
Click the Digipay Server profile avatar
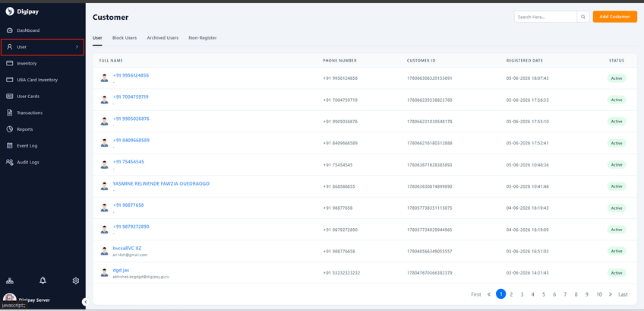click(9, 299)
